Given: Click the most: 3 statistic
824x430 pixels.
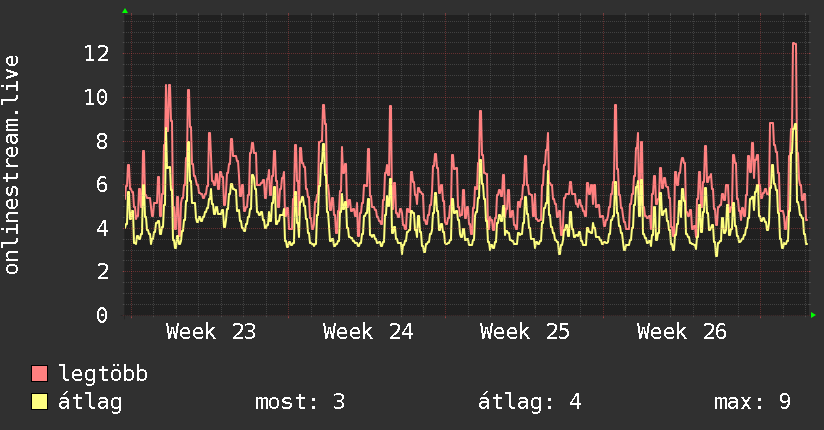Looking at the screenshot, I should click(300, 402).
